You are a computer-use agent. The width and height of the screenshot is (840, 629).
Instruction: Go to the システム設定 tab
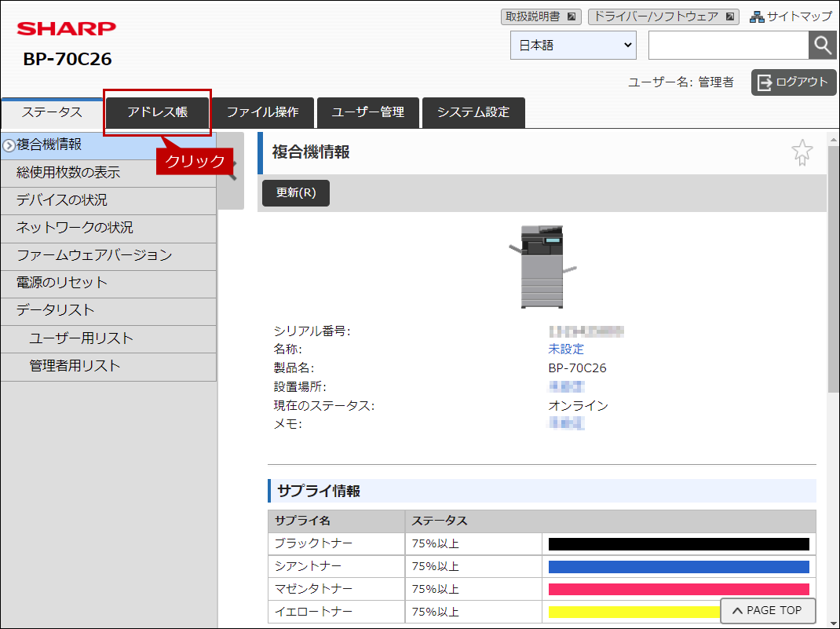473,112
